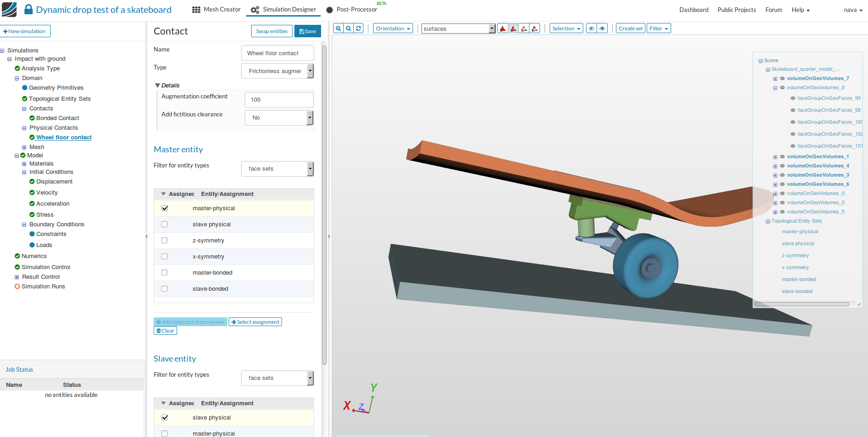868x437 pixels.
Task: Click the green check beside Bonded Contact
Action: coord(32,118)
